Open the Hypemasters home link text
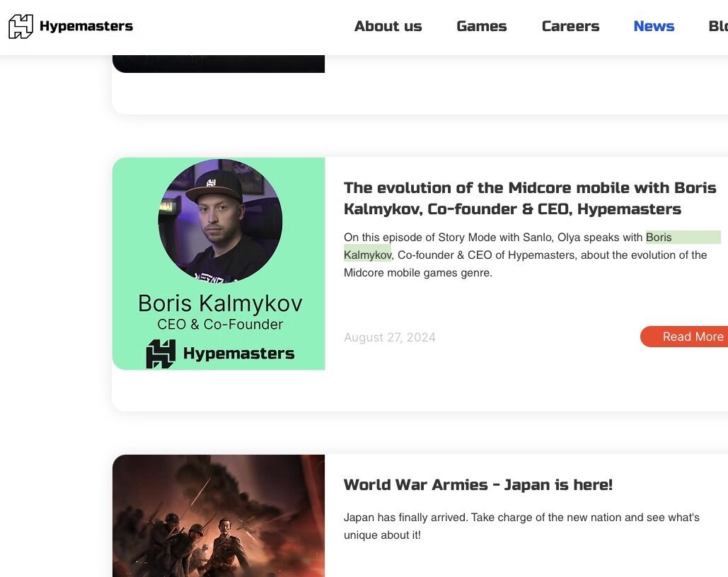Image resolution: width=728 pixels, height=577 pixels. 86,26
